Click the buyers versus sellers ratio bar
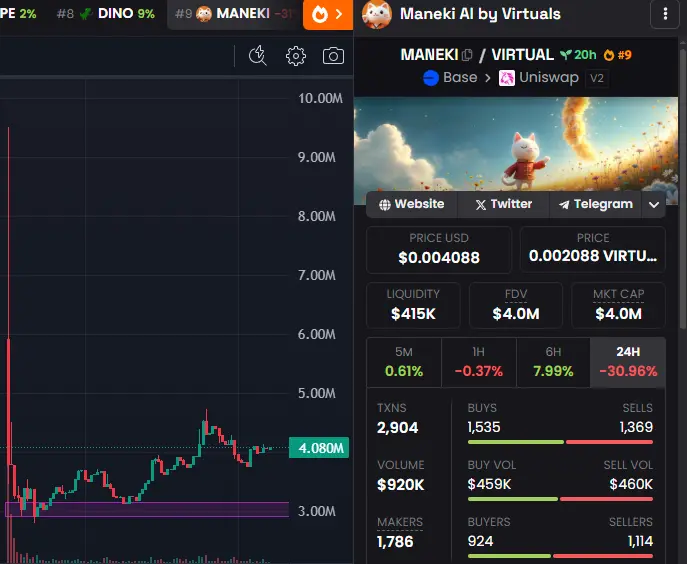The height and width of the screenshot is (564, 687). click(x=560, y=556)
